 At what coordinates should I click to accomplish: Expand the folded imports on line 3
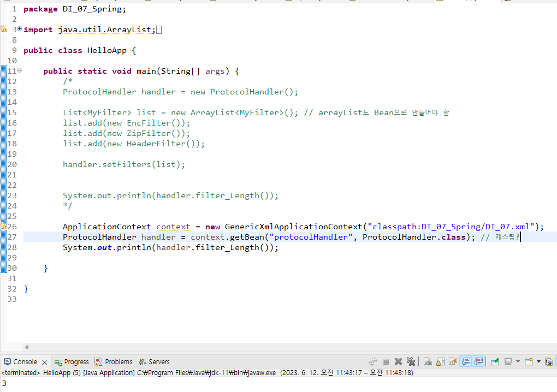[19, 29]
